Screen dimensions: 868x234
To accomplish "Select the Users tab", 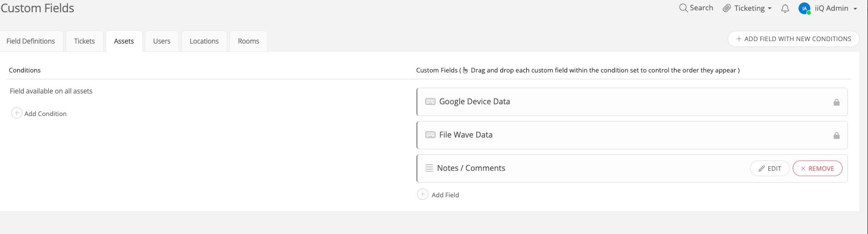I will [x=161, y=41].
